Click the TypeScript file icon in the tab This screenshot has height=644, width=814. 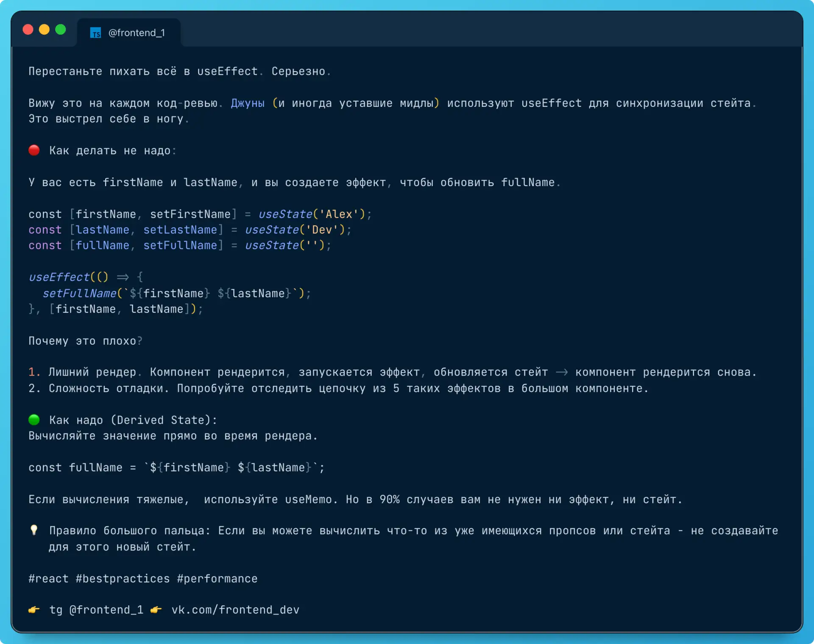95,33
